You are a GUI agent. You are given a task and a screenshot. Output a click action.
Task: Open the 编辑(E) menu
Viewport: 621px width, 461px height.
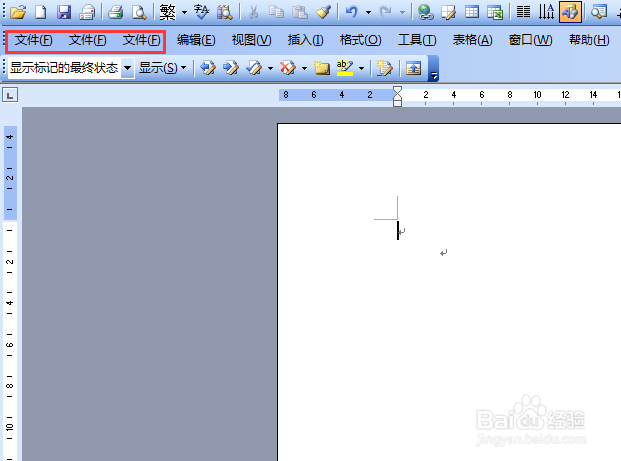click(x=196, y=40)
